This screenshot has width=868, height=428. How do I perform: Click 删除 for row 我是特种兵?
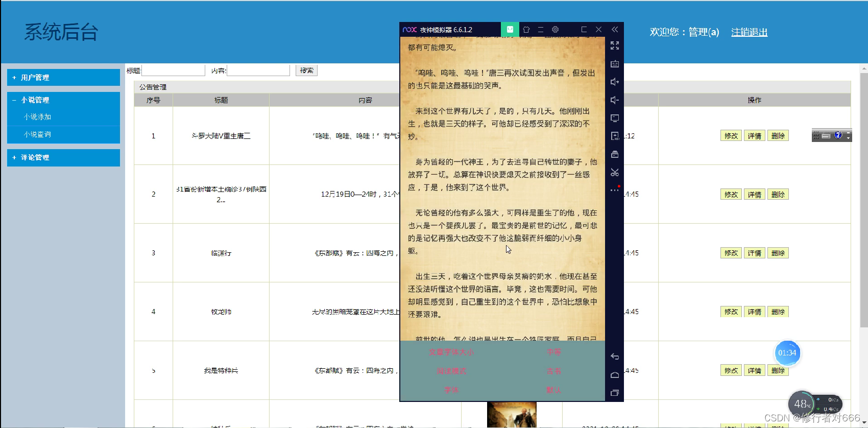pos(778,370)
